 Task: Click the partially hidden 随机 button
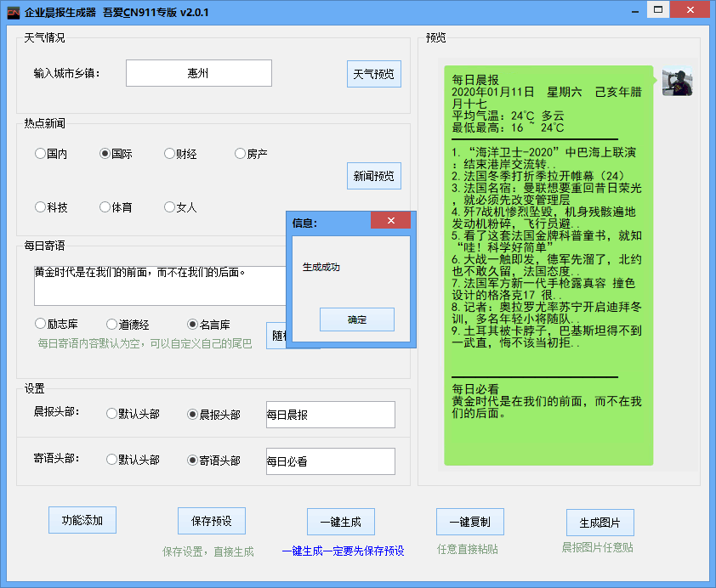click(276, 336)
